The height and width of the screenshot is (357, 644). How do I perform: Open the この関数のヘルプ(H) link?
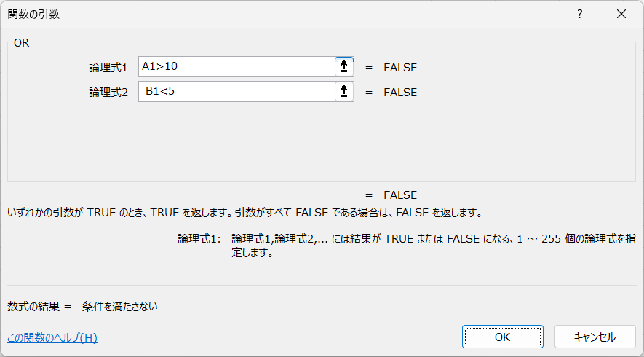(52, 337)
